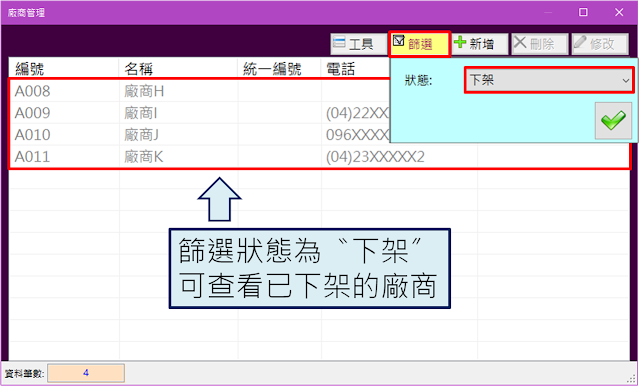
Task: Sort by the 名稱 column header
Action: point(139,69)
